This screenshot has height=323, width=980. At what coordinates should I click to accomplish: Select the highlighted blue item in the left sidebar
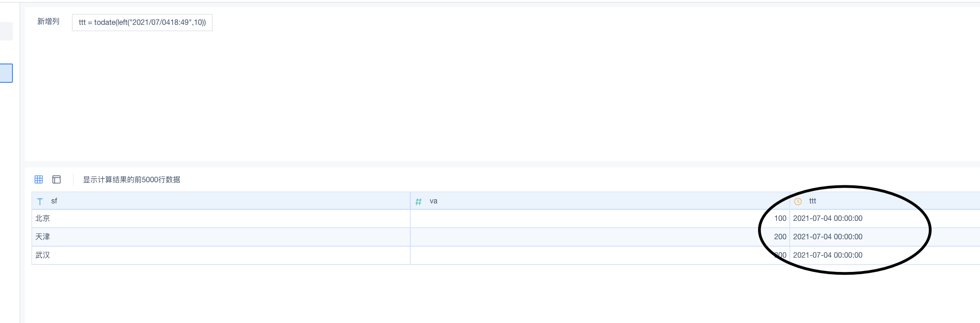pyautogui.click(x=6, y=73)
